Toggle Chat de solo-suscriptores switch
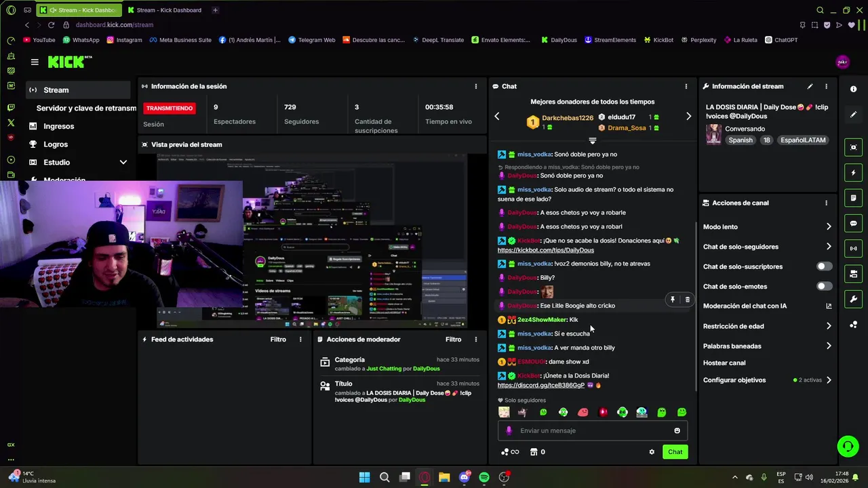868x488 pixels. click(824, 266)
